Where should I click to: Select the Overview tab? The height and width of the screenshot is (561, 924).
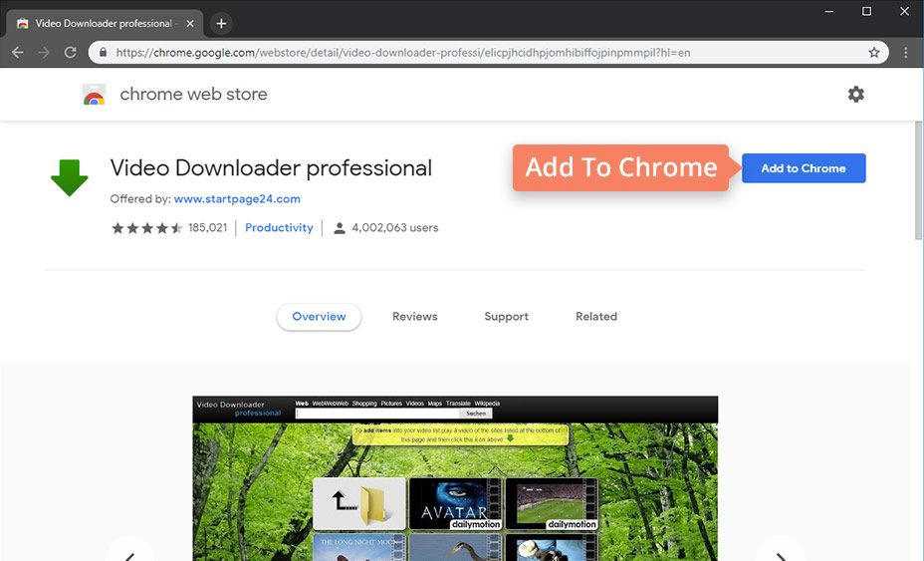[x=319, y=317]
